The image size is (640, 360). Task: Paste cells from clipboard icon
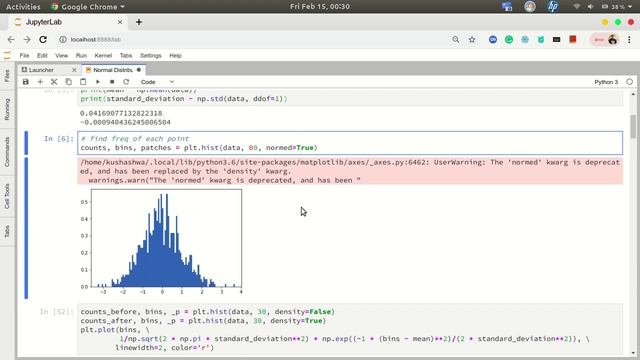coord(83,82)
